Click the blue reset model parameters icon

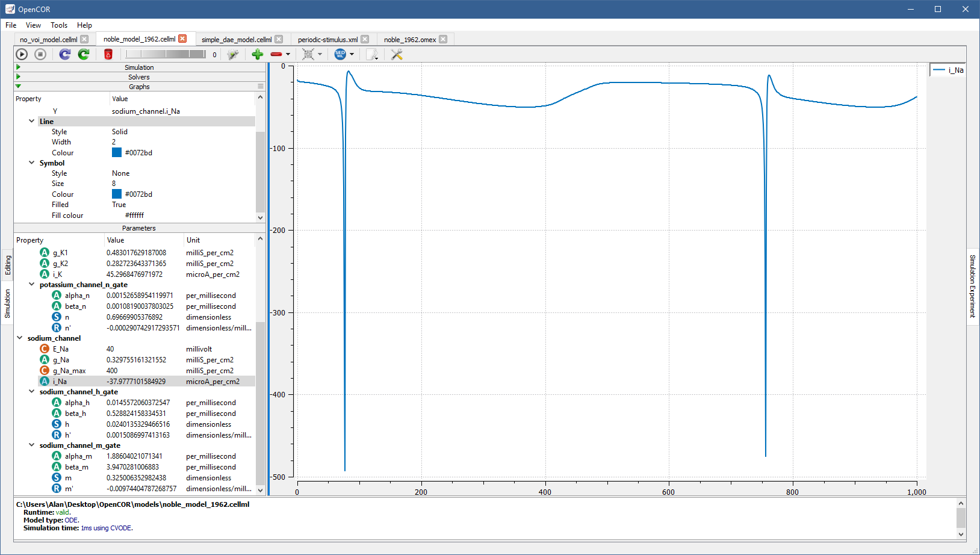pos(65,54)
